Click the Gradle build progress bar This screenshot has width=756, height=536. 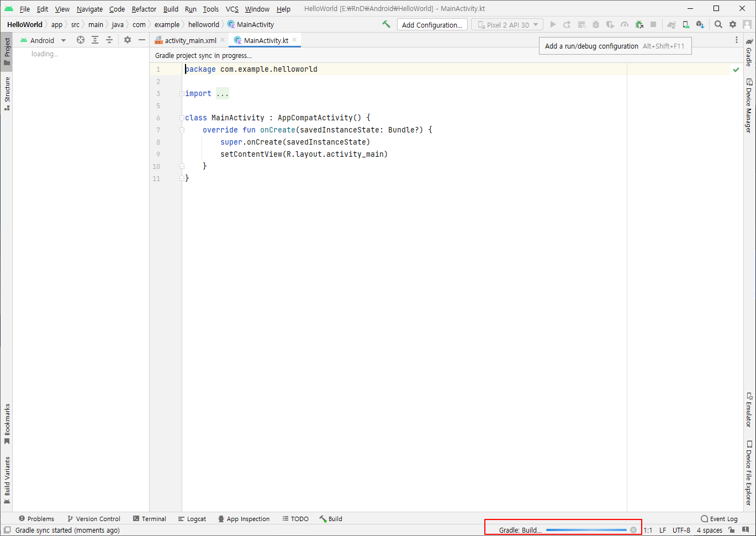586,530
